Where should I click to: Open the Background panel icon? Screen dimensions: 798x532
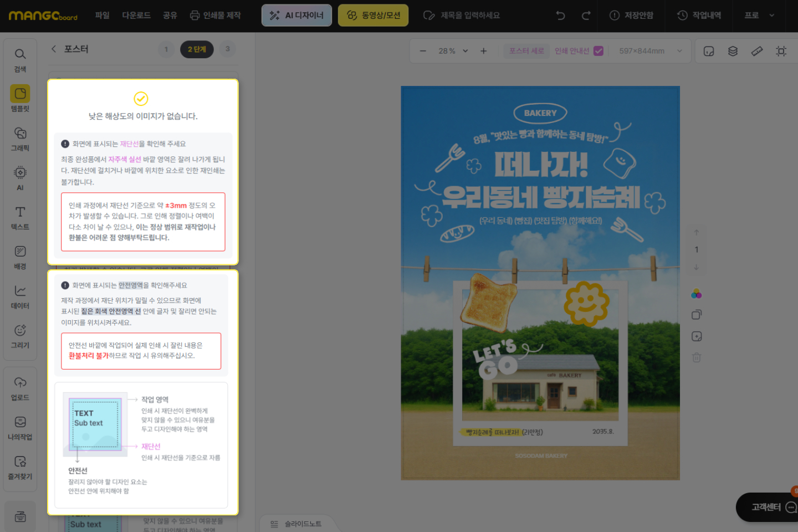point(20,257)
